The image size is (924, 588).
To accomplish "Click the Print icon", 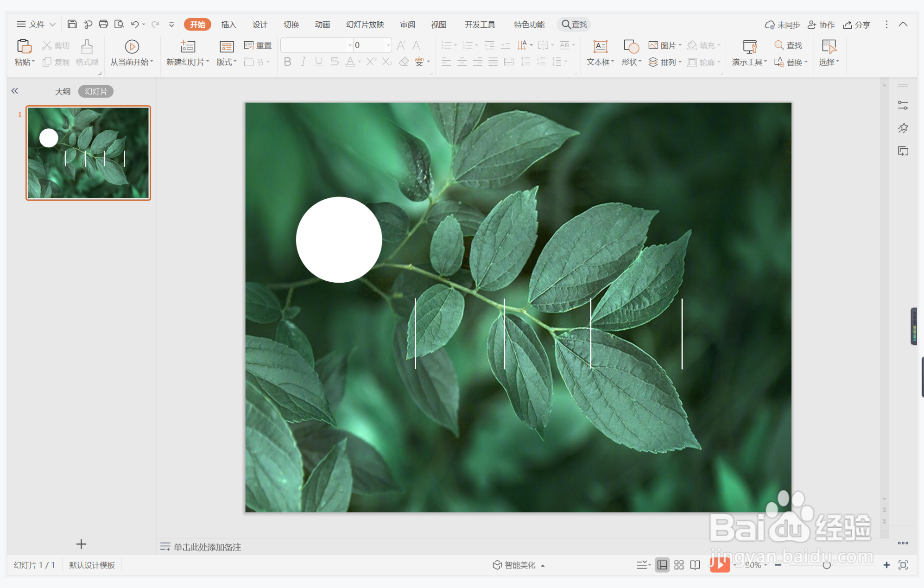I will (103, 24).
